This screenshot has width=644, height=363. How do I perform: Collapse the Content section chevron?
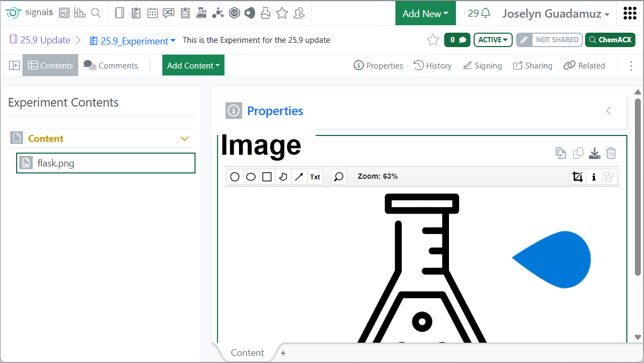185,139
